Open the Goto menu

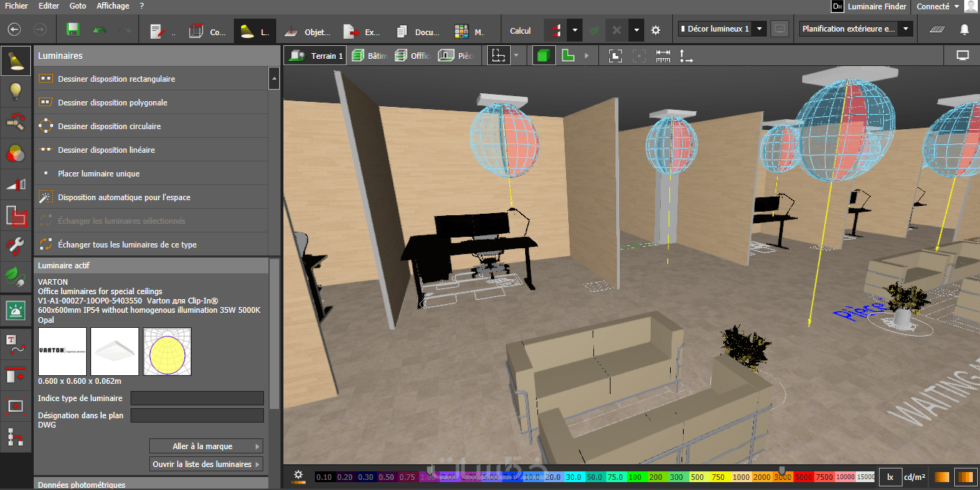(77, 6)
